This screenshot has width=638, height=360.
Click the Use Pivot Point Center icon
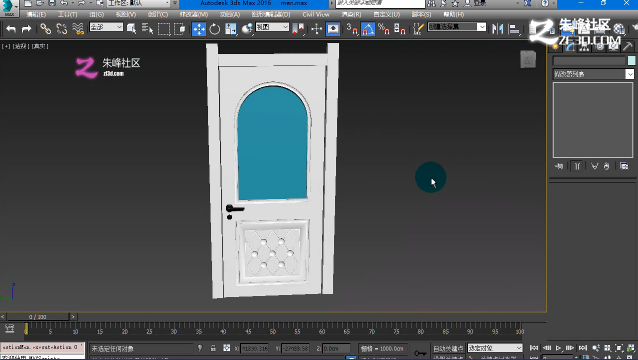point(299,29)
